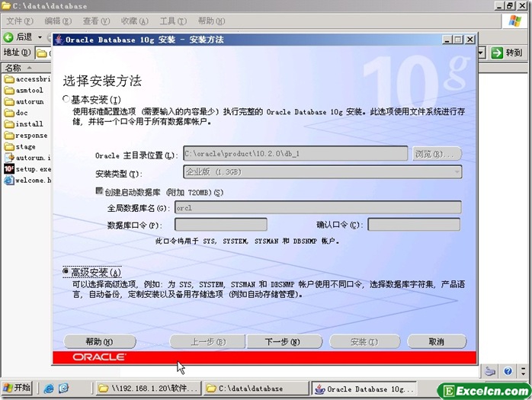Click the Oracle 主目录位置 path field
Screen dimensions: 532x400
(295, 153)
